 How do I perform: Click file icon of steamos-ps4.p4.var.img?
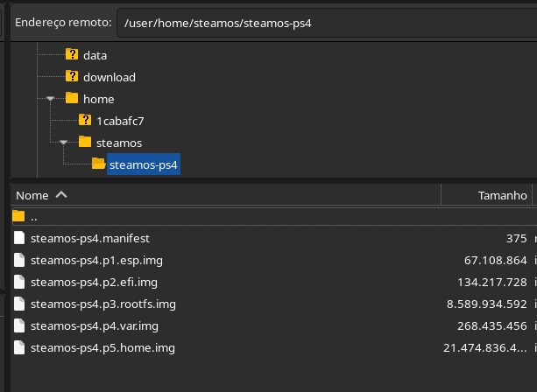(x=19, y=325)
